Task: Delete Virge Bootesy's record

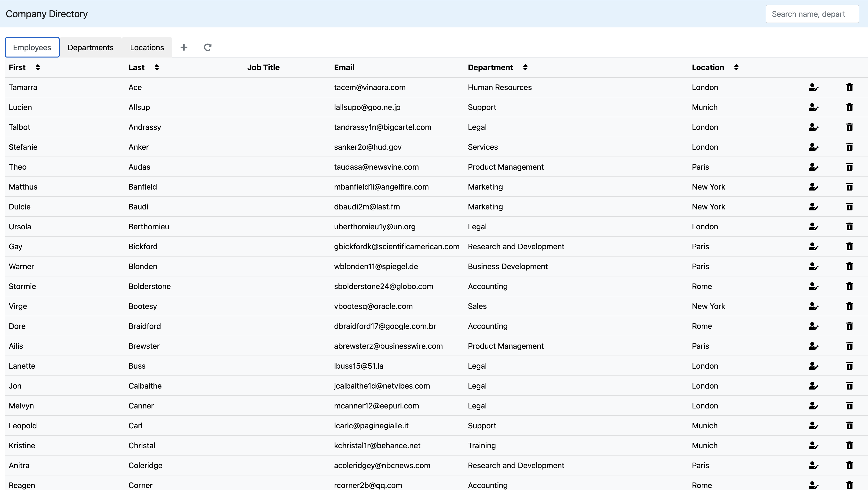Action: point(850,306)
